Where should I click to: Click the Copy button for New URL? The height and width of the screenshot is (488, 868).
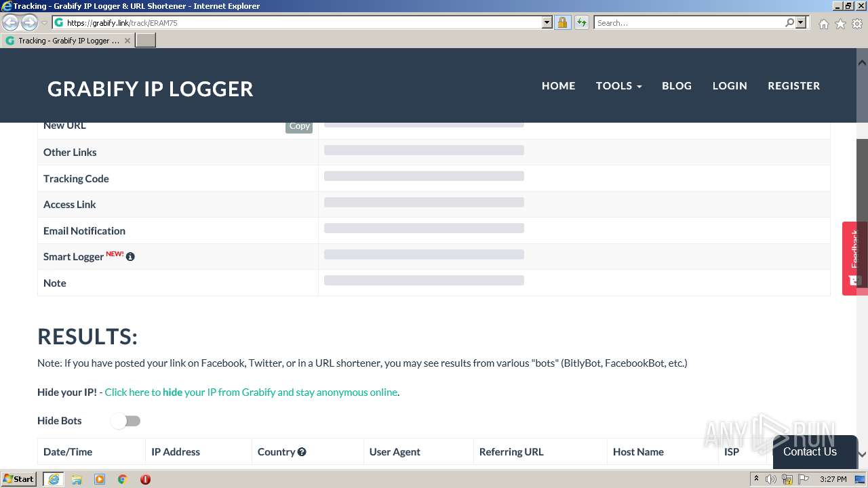(299, 127)
